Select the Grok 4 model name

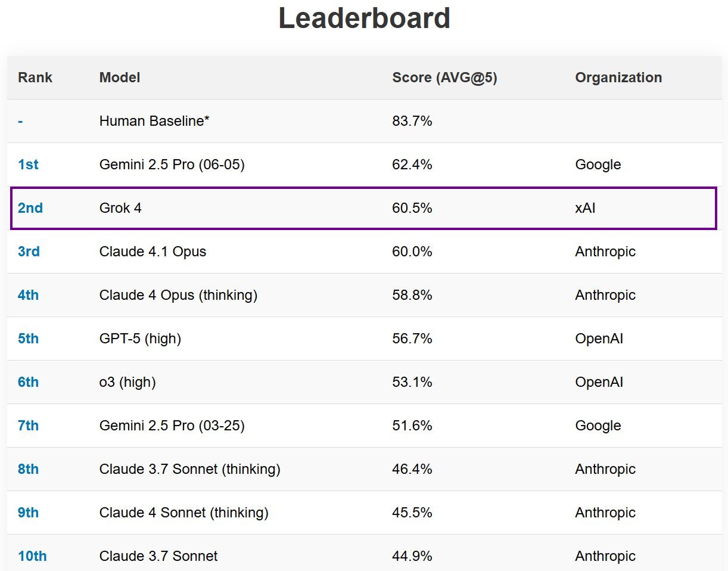[x=120, y=208]
